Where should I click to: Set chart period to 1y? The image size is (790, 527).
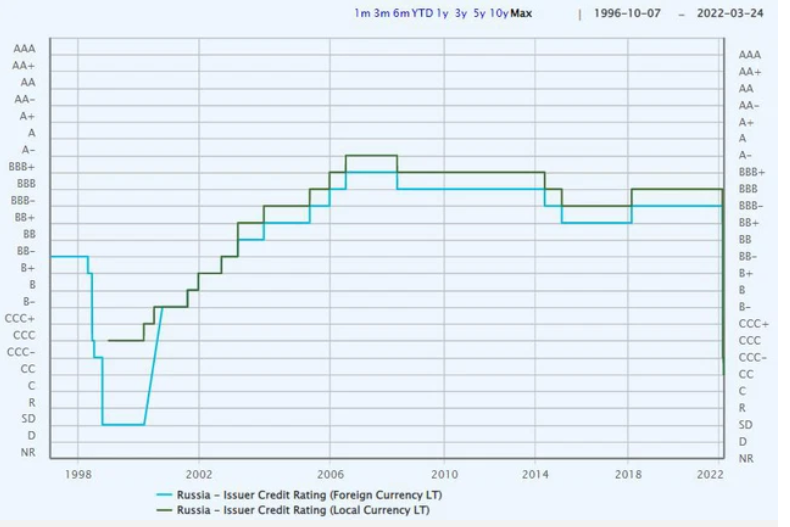[x=442, y=14]
